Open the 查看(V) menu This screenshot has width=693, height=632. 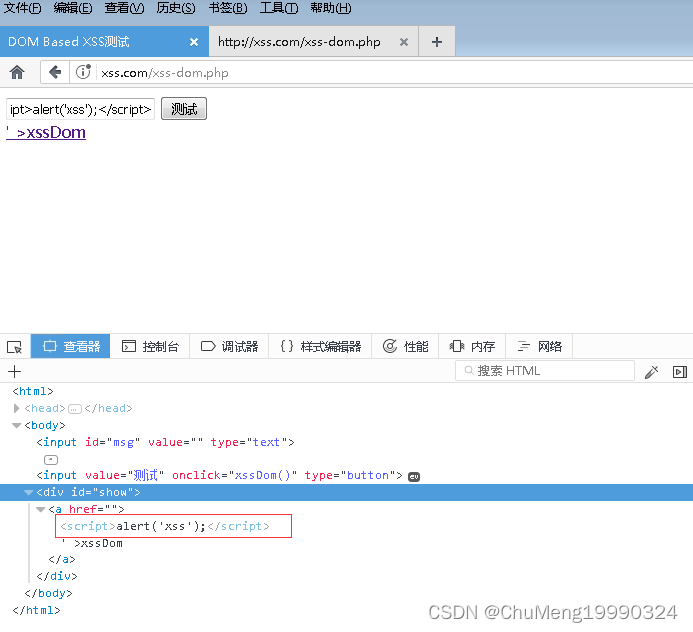pyautogui.click(x=124, y=8)
